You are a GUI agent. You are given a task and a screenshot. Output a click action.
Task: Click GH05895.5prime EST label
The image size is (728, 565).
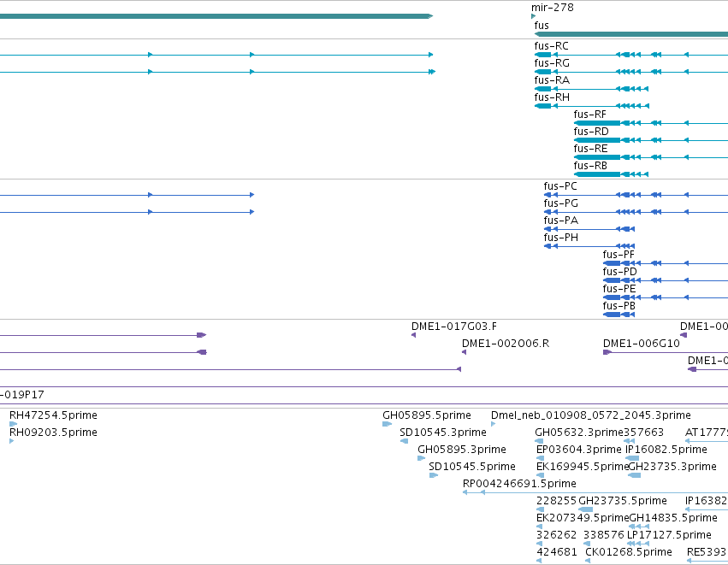(x=427, y=415)
